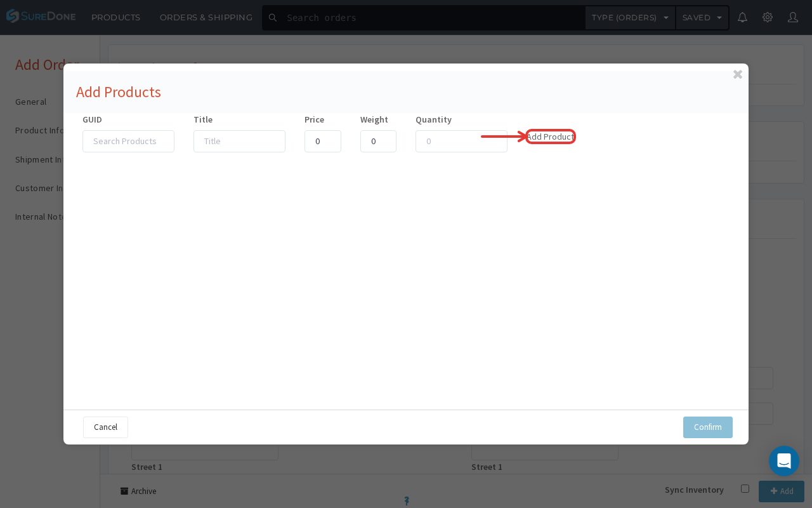Click the search magnifier icon
812x508 pixels.
(x=273, y=18)
